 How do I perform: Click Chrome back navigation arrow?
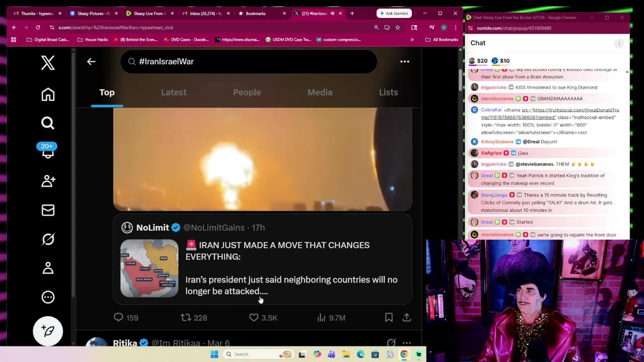pos(14,28)
